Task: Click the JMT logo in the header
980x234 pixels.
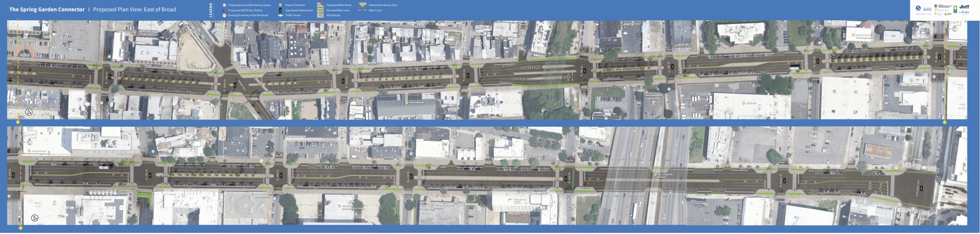Action: [x=964, y=7]
